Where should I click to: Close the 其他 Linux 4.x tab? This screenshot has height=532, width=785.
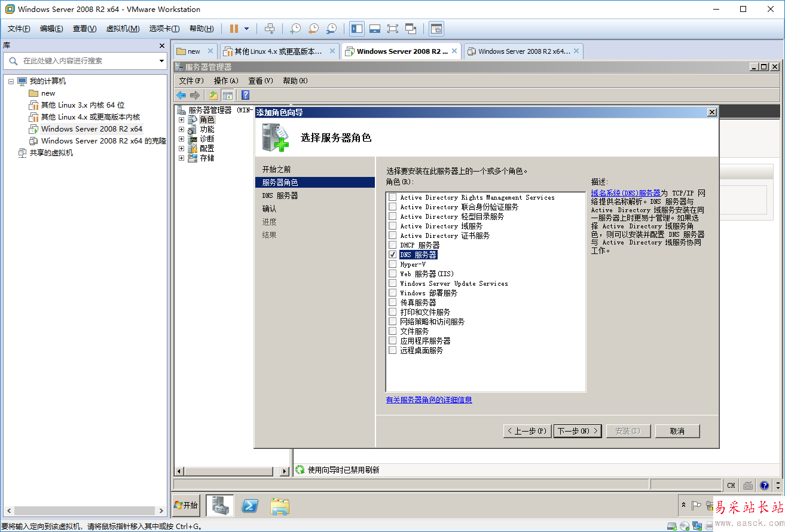(332, 51)
